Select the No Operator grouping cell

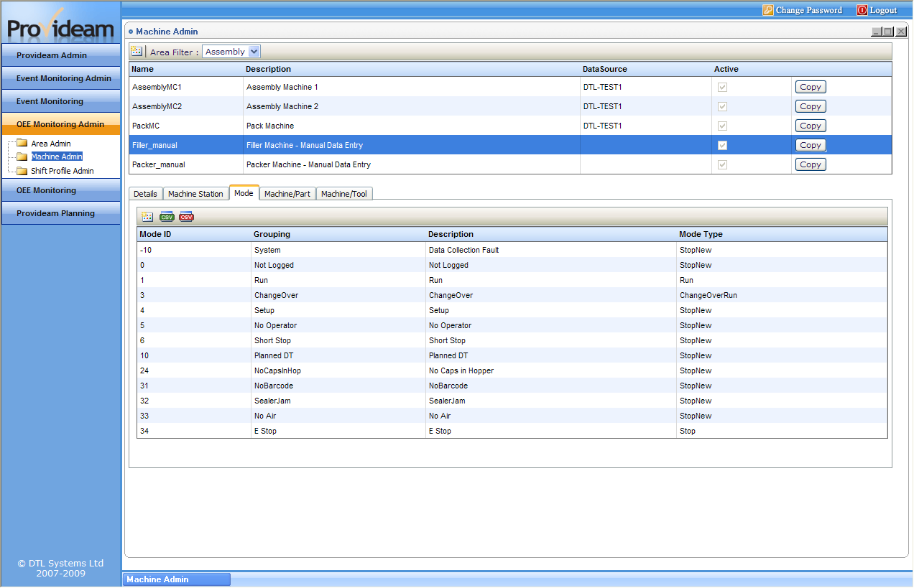275,325
